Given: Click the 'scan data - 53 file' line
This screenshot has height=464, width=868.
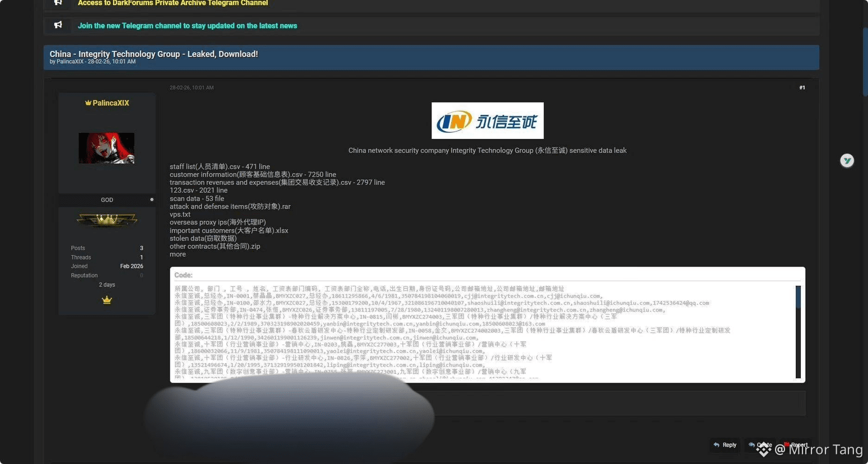Looking at the screenshot, I should (197, 199).
